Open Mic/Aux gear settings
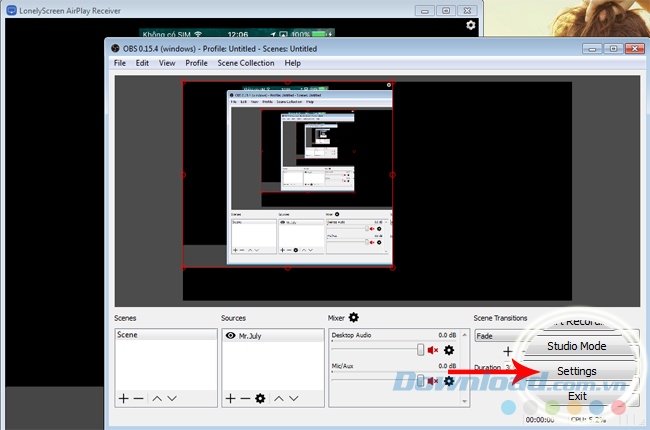The height and width of the screenshot is (430, 650). coord(449,381)
